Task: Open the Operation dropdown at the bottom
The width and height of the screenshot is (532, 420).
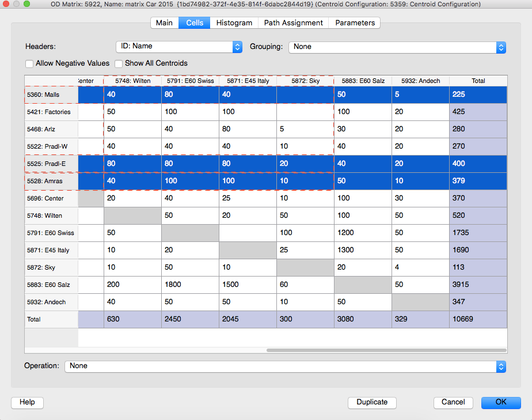Action: [x=285, y=366]
